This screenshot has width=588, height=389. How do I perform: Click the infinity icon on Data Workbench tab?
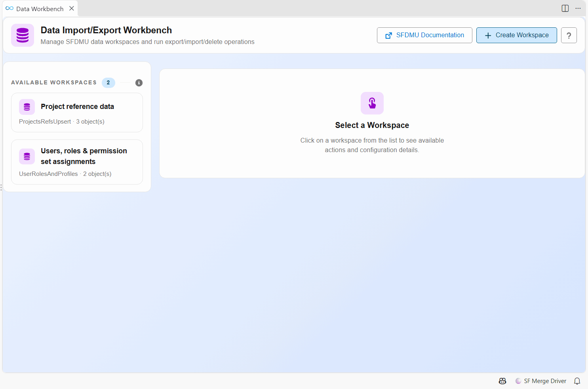click(x=10, y=8)
